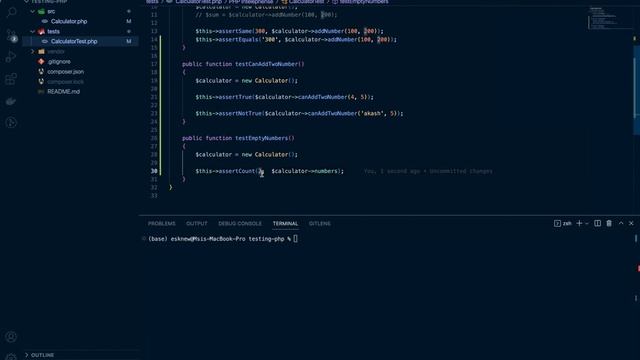
Task: Maximize the panel using the up chevron
Action: [x=621, y=223]
